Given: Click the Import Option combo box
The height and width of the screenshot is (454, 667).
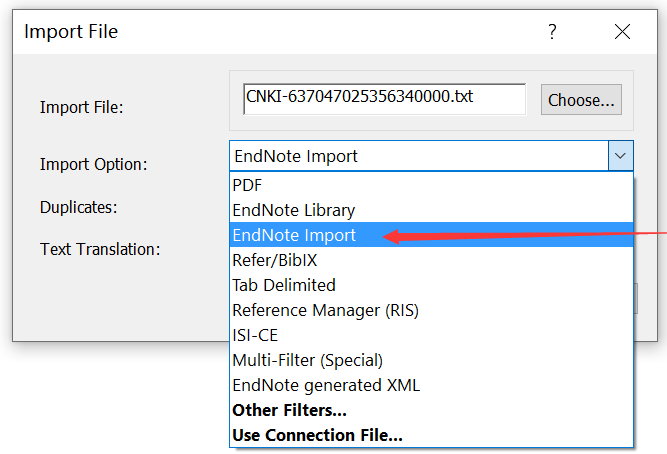Looking at the screenshot, I should pos(418,156).
